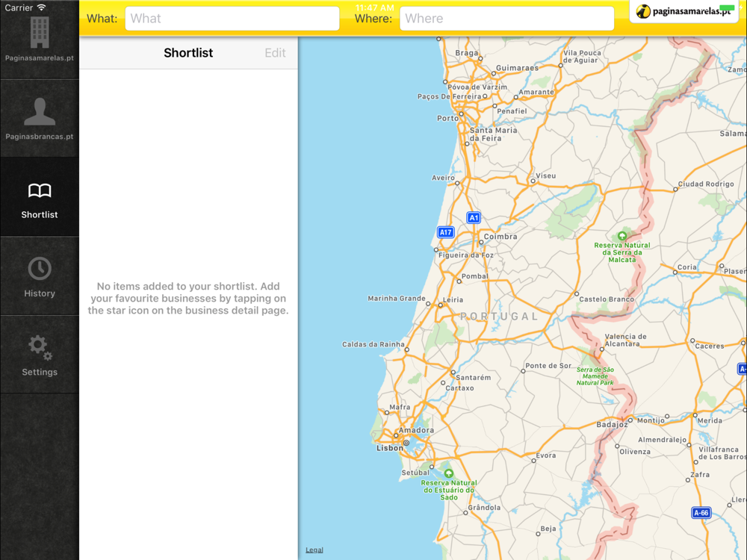This screenshot has width=747, height=560.
Task: Tap the A17 highway shield on map
Action: pyautogui.click(x=445, y=232)
